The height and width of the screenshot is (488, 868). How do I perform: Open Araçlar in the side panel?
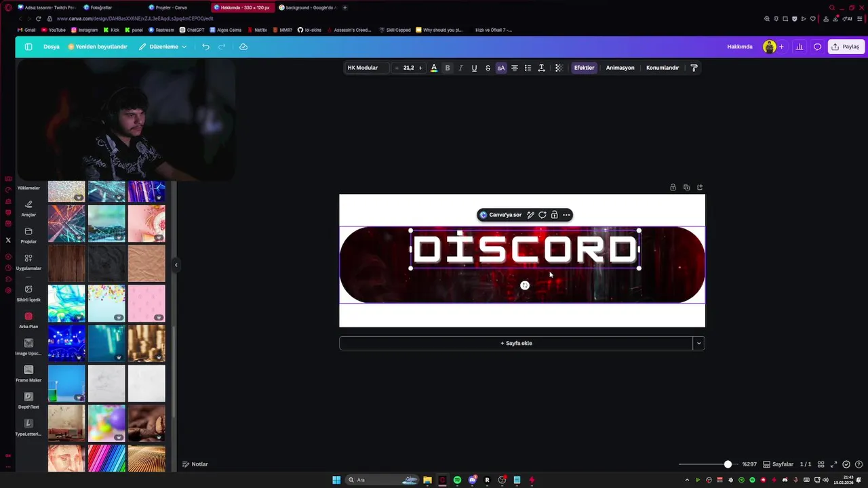[x=28, y=208]
